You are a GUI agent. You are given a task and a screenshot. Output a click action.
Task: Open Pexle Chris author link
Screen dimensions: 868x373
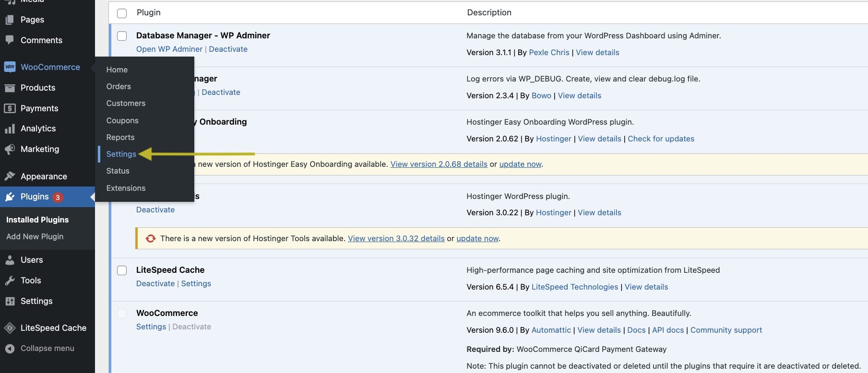coord(549,52)
